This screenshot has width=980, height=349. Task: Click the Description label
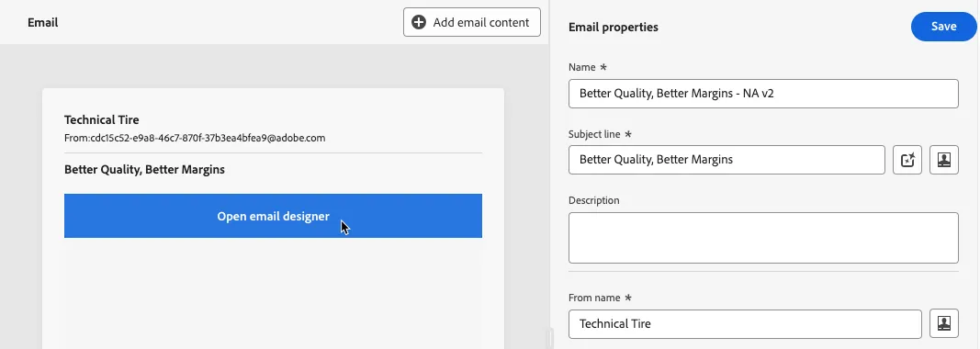[593, 200]
